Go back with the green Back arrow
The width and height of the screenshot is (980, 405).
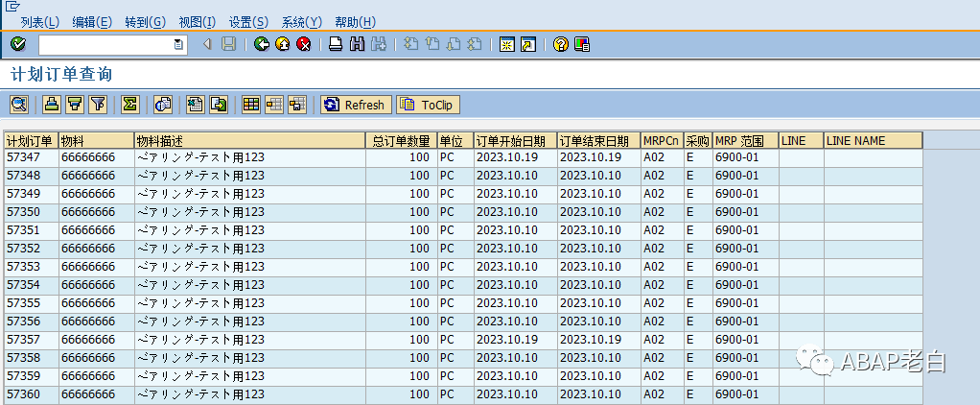click(262, 44)
